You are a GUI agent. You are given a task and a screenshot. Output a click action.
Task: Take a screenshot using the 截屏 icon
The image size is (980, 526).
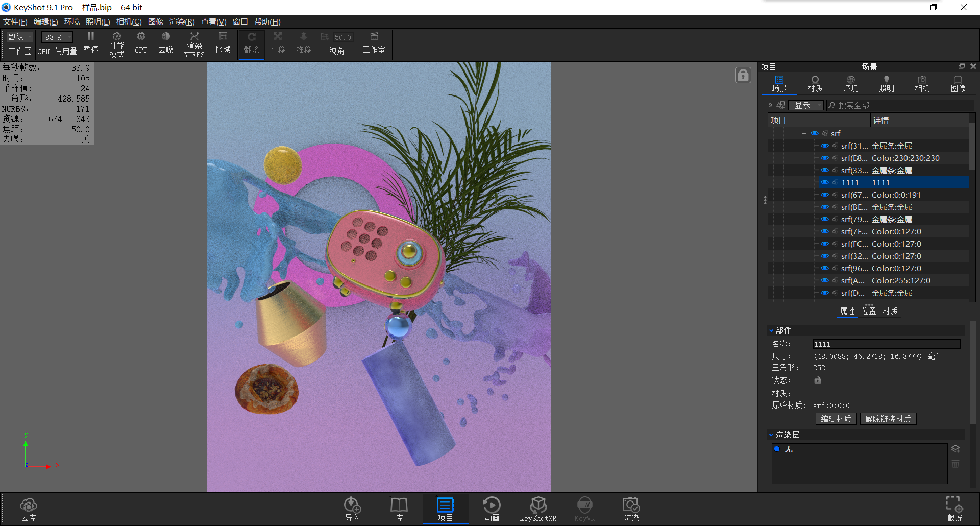953,508
